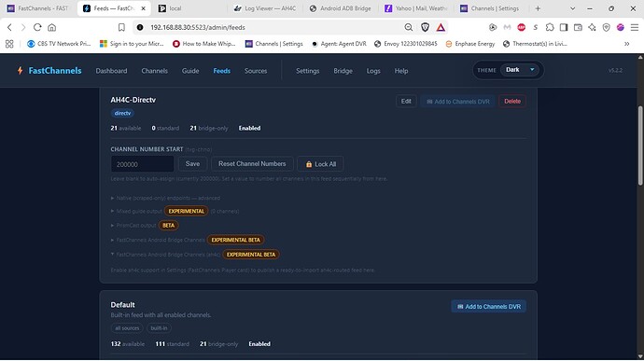The height and width of the screenshot is (361, 644).
Task: Click the red ABP extension icon
Action: point(521,27)
